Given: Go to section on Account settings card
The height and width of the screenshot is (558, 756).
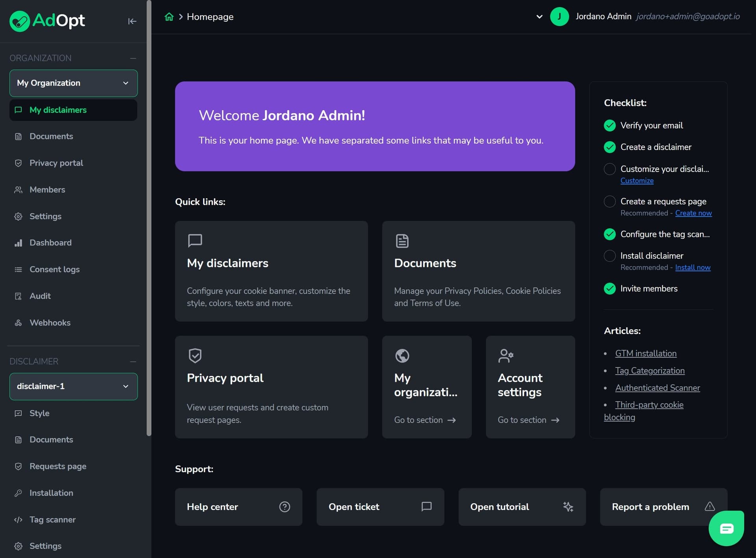Looking at the screenshot, I should [x=528, y=420].
